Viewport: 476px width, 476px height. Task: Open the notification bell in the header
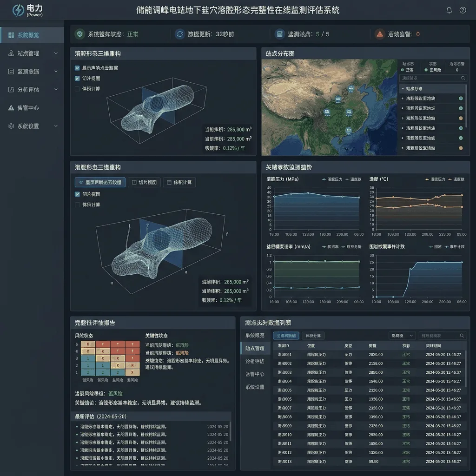click(449, 10)
